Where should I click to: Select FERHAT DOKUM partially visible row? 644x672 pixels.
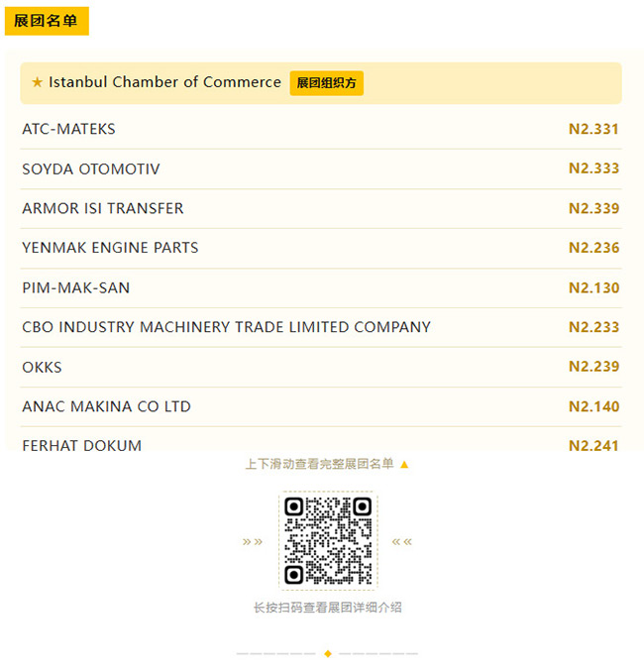coord(321,439)
